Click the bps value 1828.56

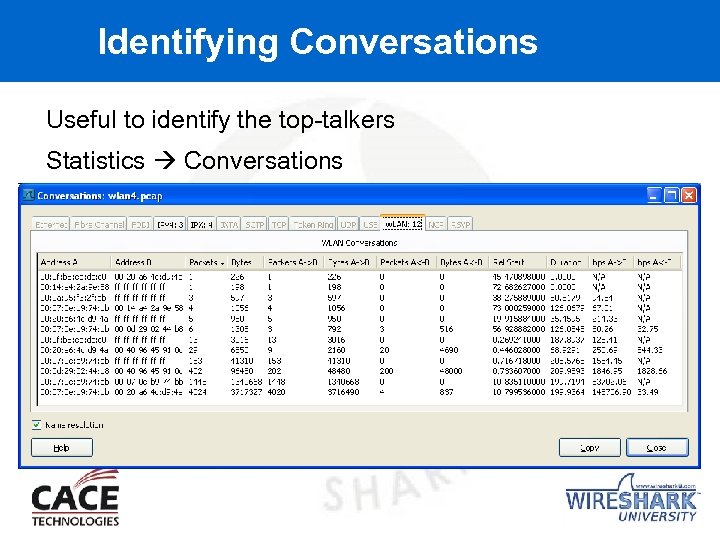click(652, 371)
